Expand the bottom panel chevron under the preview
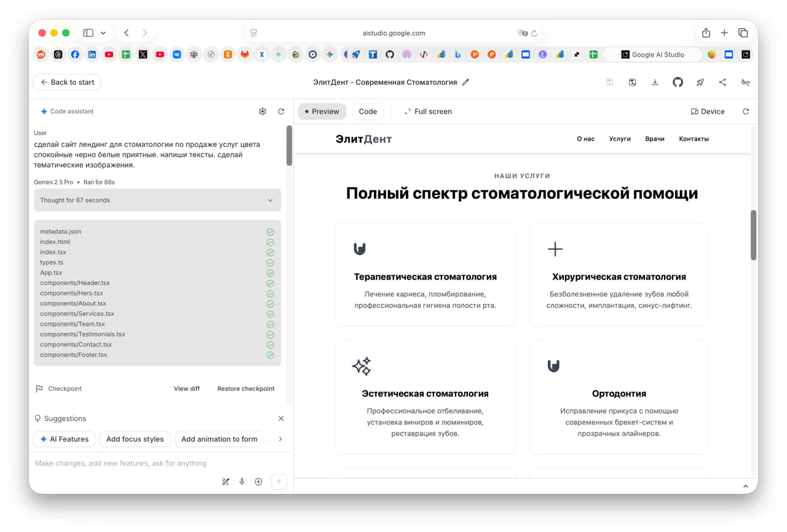Viewport: 787px width, 532px height. [x=746, y=487]
